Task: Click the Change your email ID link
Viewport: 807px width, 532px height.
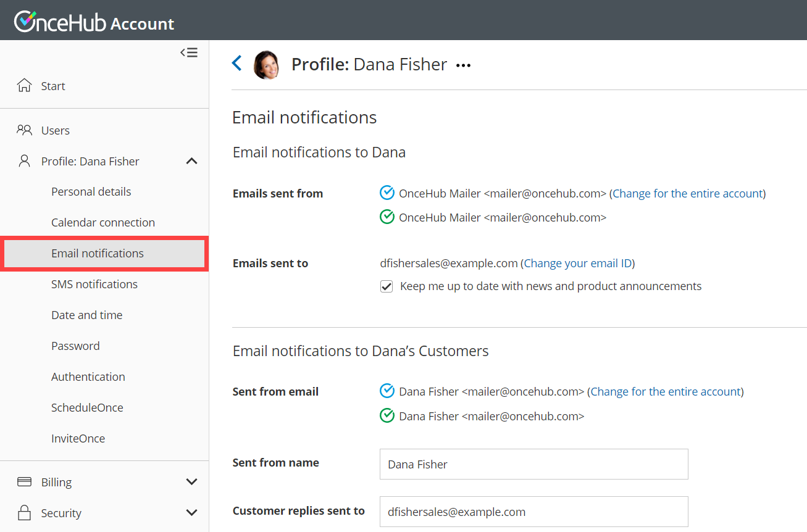Action: [x=578, y=264]
